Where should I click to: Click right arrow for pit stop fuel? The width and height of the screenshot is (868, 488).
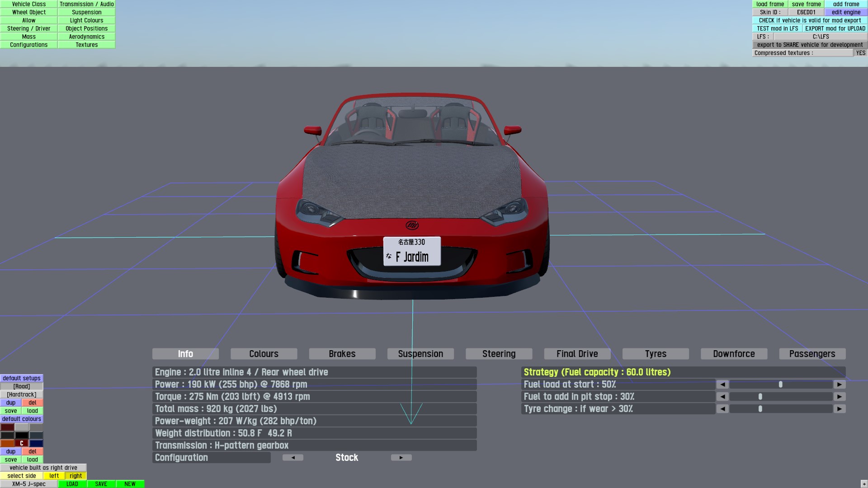click(840, 397)
